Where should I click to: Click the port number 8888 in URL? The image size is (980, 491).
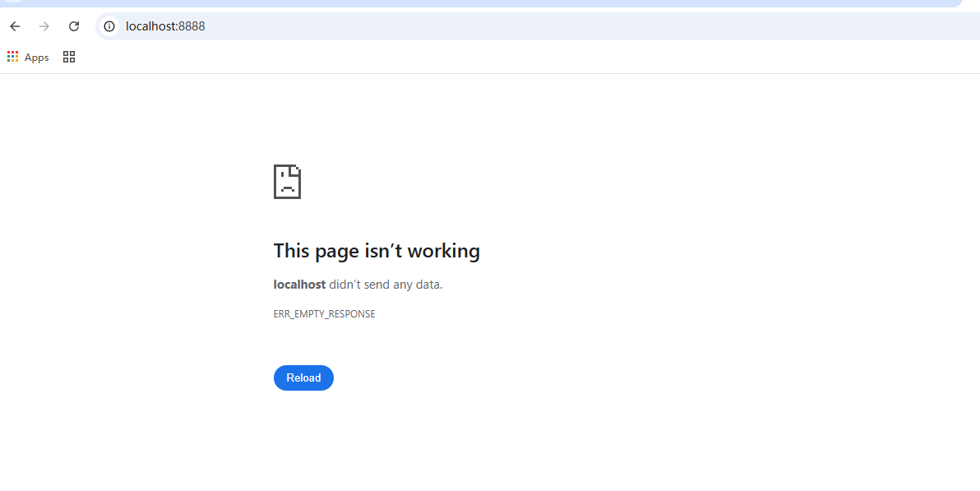192,26
